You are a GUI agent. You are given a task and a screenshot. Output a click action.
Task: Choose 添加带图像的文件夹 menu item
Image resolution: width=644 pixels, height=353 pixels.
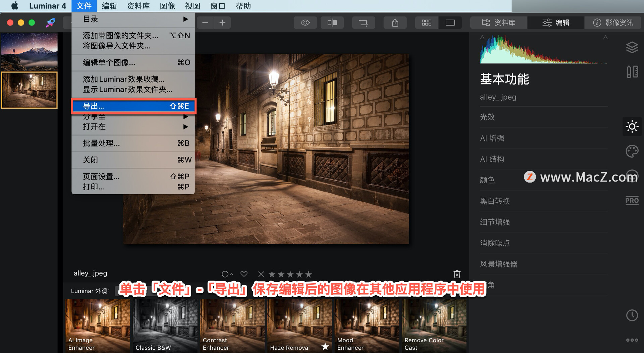[133, 35]
